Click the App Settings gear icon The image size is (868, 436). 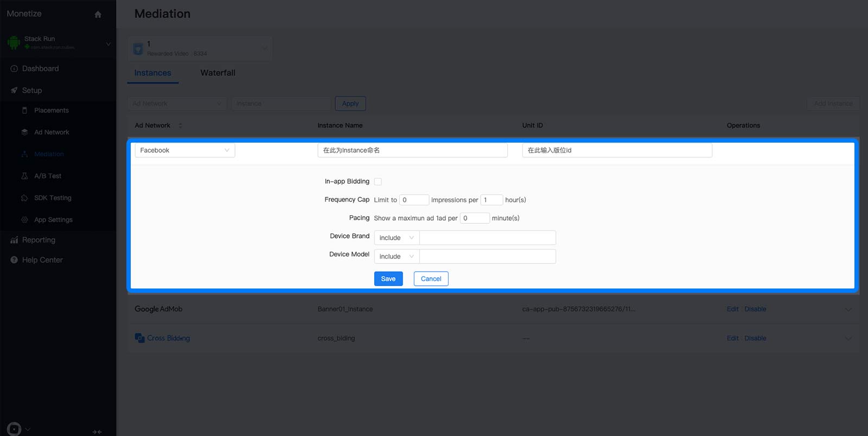(x=24, y=220)
